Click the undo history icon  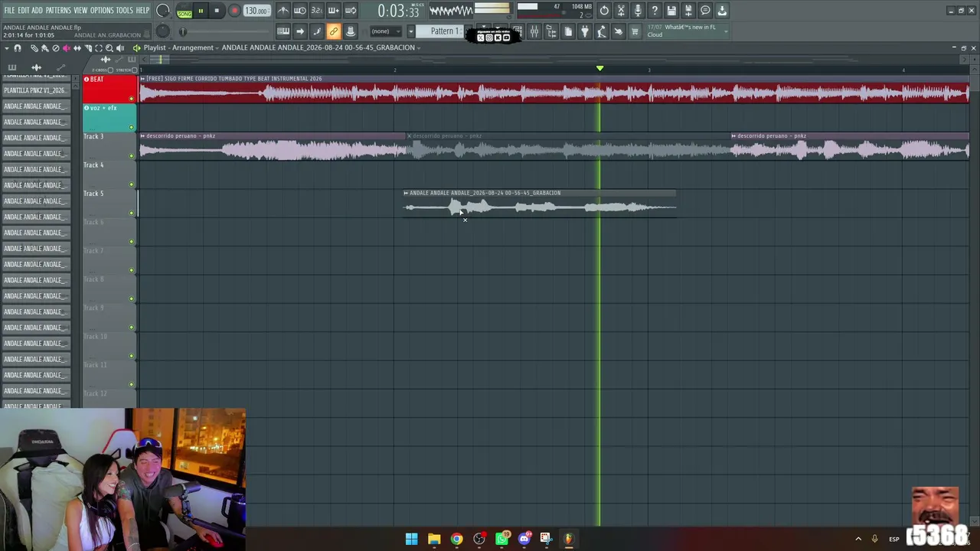point(604,11)
